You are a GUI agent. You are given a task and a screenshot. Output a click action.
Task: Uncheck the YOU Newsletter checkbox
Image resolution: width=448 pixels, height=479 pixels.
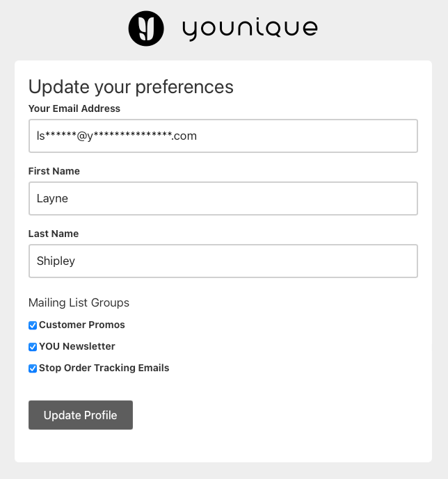click(x=33, y=347)
